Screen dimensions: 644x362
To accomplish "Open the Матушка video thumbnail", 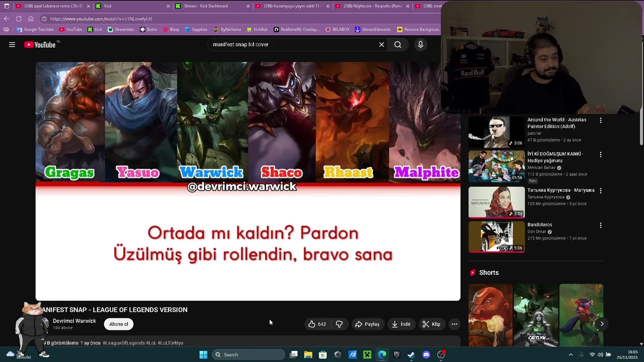I will 497,202.
